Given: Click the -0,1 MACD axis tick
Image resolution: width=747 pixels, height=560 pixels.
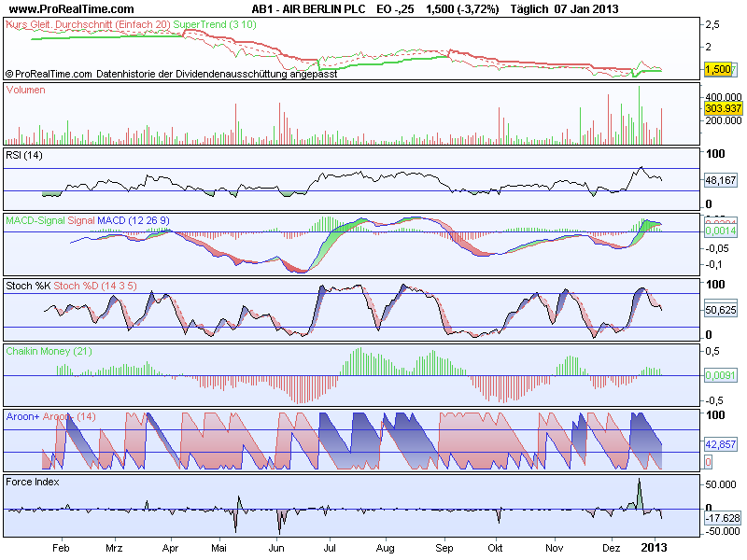Looking at the screenshot, I should [x=715, y=265].
